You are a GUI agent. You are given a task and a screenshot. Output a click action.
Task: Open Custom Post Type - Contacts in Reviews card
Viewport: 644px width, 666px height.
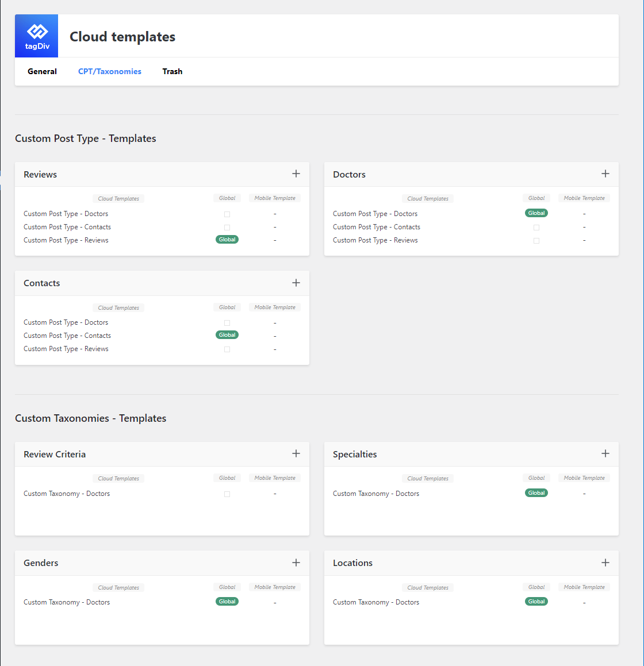(x=67, y=227)
